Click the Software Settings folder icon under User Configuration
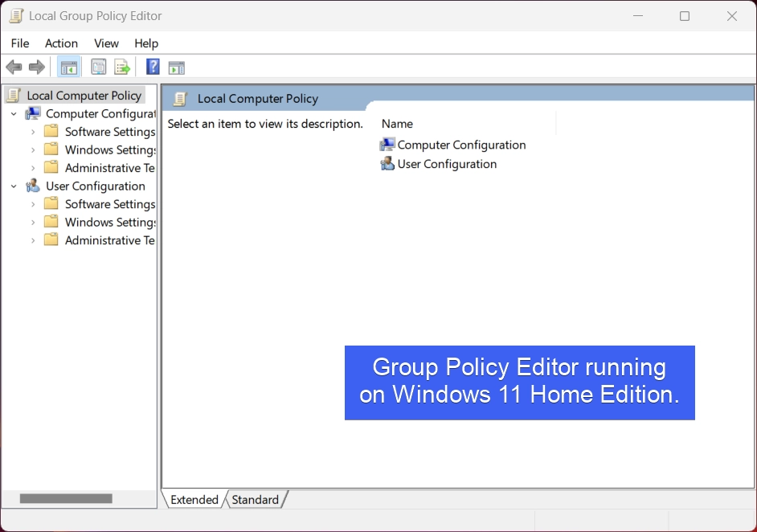This screenshot has width=757, height=532. coord(51,204)
